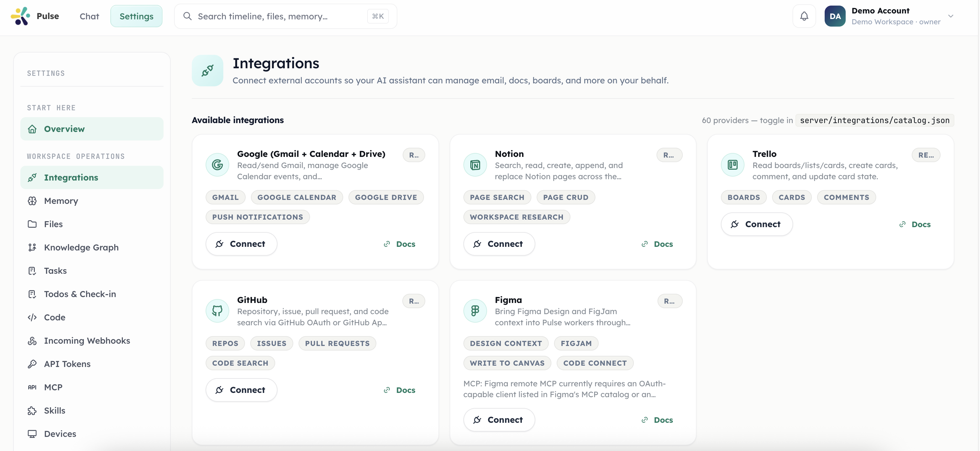Click the Tasks checklist icon
The image size is (980, 451).
pos(32,270)
